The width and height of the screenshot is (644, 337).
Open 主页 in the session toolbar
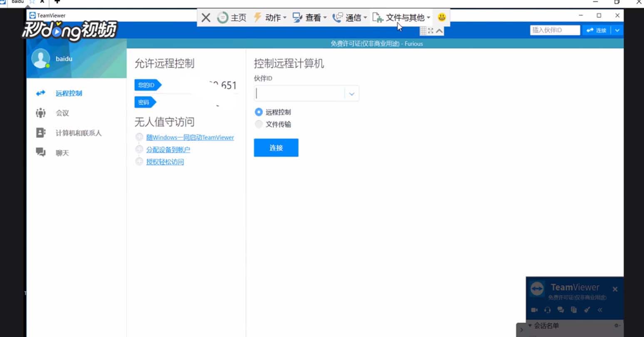[x=232, y=17]
